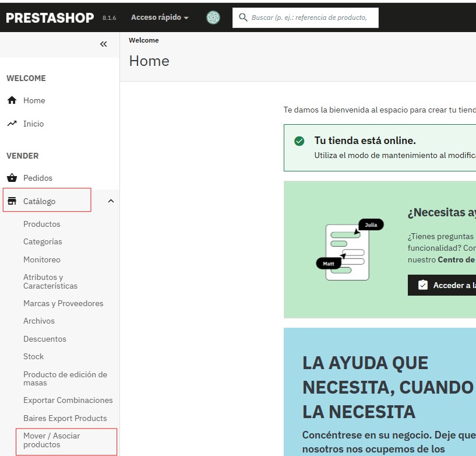
Task: Collapse sidebar with double-chevron icon
Action: point(104,44)
